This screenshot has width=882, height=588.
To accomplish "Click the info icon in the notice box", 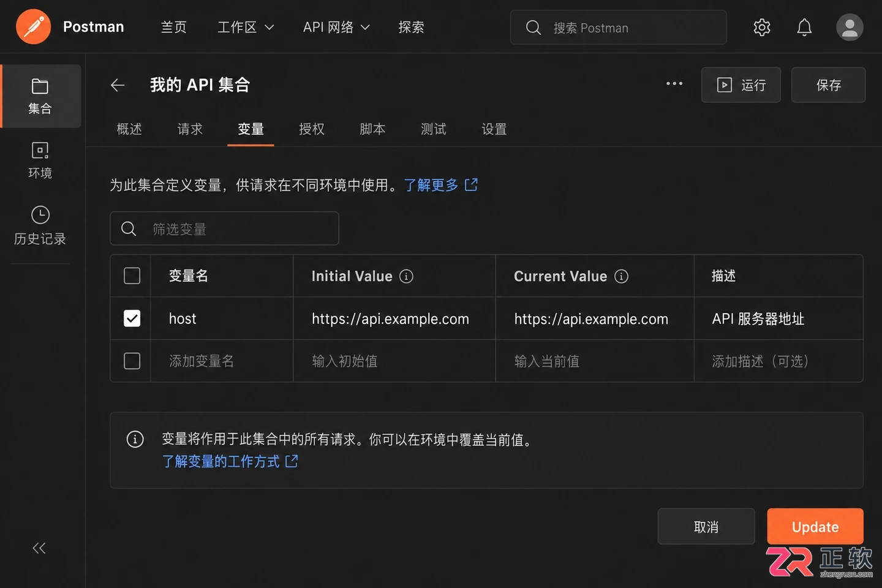I will point(135,439).
